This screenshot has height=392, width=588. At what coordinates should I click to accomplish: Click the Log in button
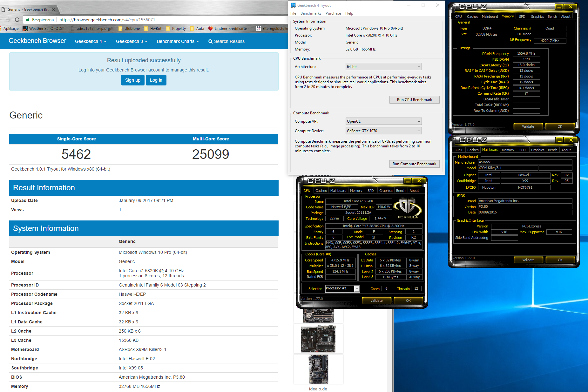(156, 80)
